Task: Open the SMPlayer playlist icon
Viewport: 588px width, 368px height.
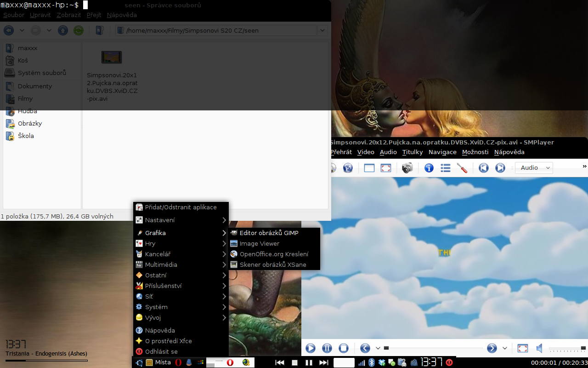Action: click(x=445, y=168)
